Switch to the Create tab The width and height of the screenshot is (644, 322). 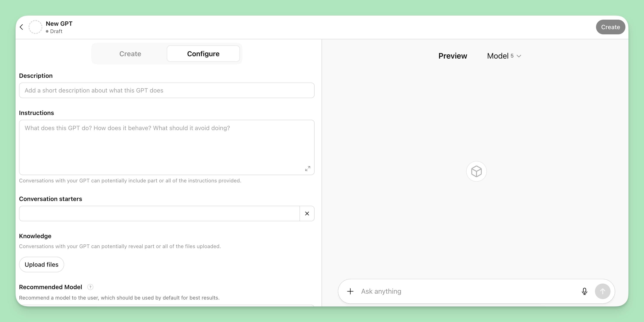pyautogui.click(x=130, y=54)
